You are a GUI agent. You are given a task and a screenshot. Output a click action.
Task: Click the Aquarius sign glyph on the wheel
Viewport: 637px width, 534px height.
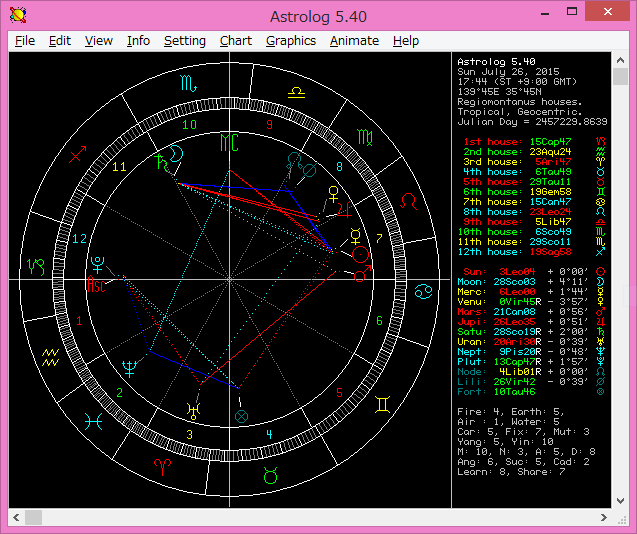coord(50,358)
